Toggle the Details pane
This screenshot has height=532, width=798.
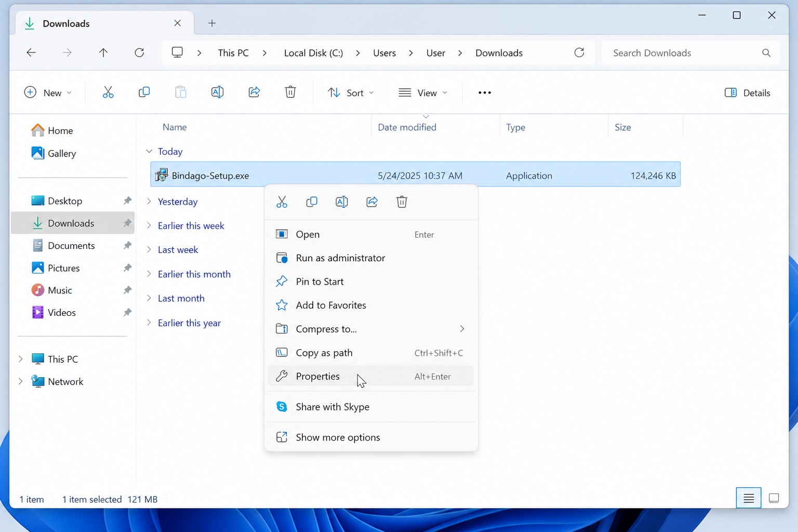[x=747, y=92]
